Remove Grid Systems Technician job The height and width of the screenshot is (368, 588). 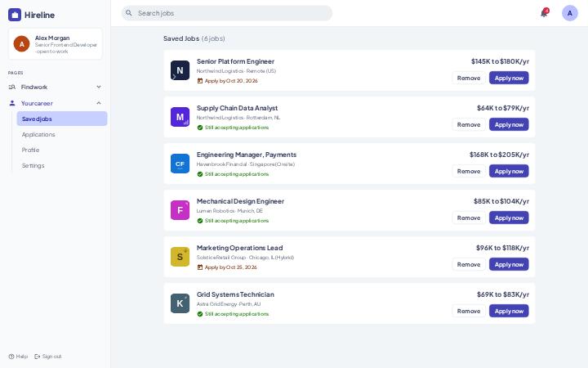coord(469,311)
